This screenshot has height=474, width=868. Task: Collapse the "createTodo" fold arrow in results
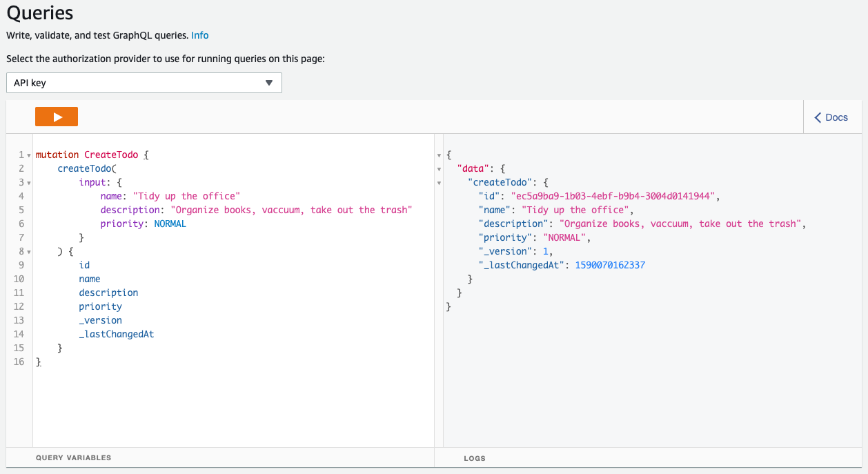click(x=440, y=183)
